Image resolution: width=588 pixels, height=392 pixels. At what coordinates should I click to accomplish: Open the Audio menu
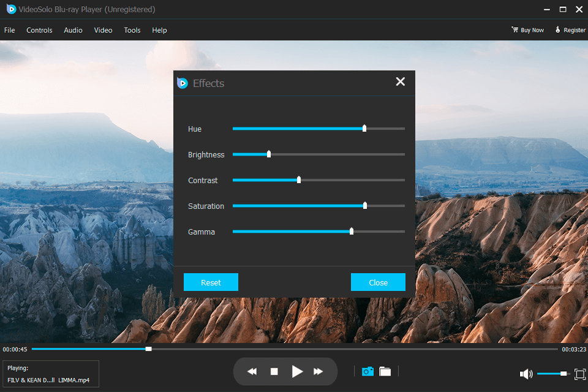pos(73,29)
